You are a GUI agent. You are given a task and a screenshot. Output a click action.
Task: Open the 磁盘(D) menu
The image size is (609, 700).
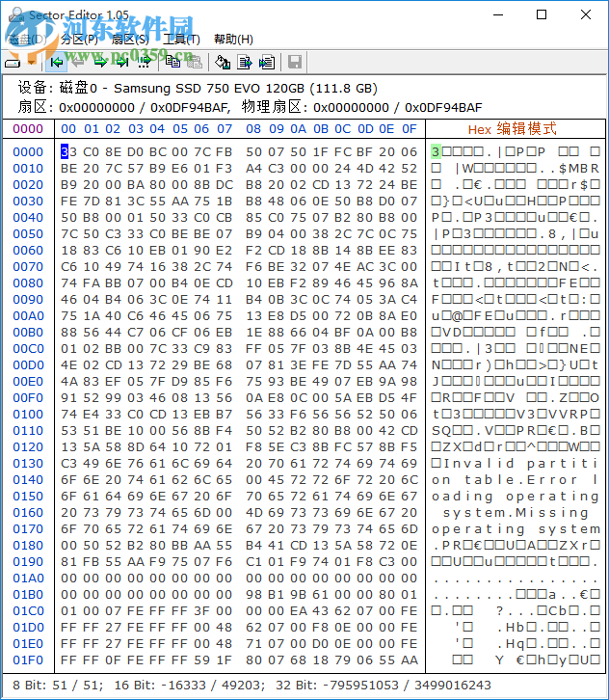click(27, 40)
